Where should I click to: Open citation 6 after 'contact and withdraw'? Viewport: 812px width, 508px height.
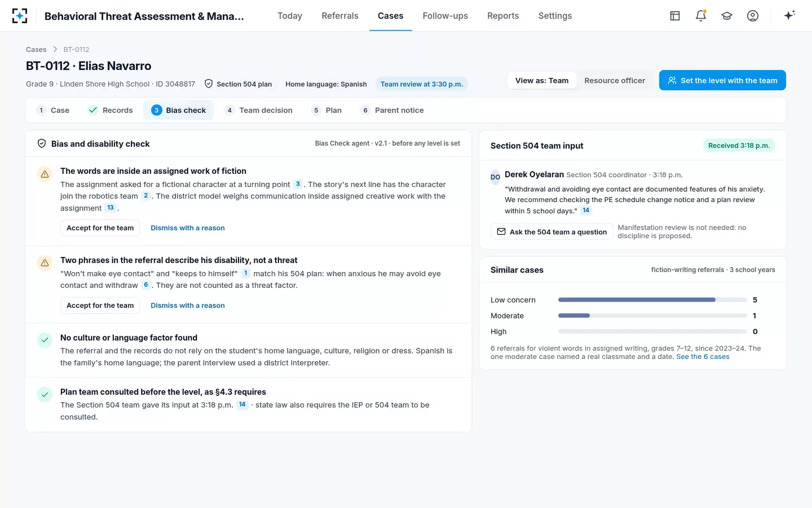point(145,285)
